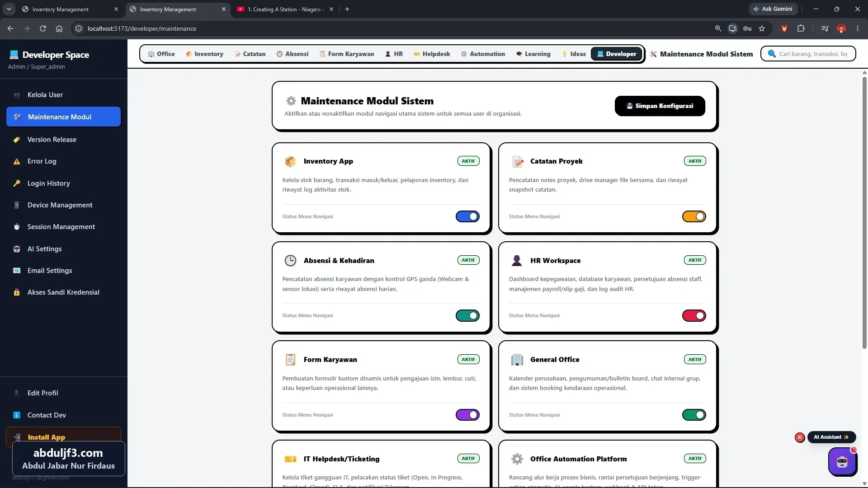Click the zoom magnifier icon in address bar
Image resolution: width=868 pixels, height=488 pixels.
718,28
